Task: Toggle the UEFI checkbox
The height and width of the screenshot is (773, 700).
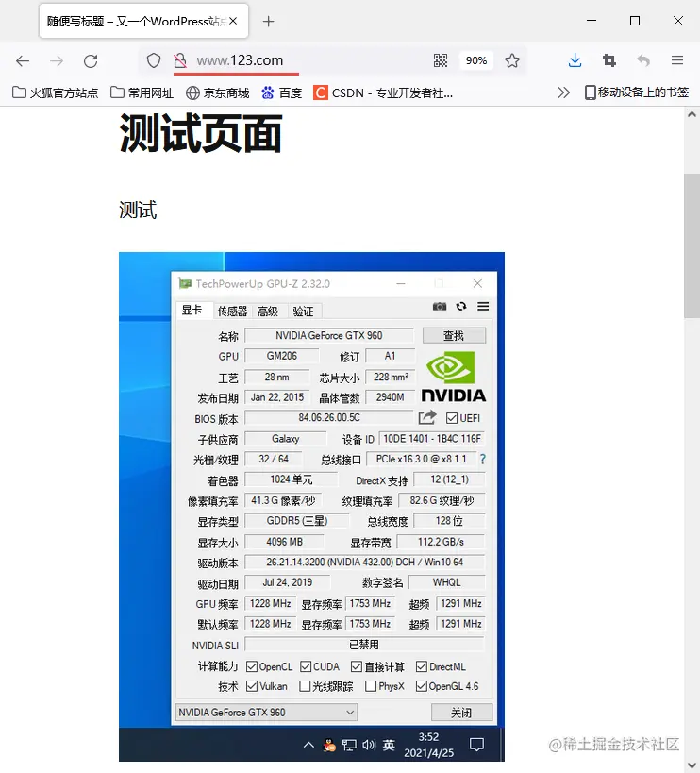Action: [452, 418]
